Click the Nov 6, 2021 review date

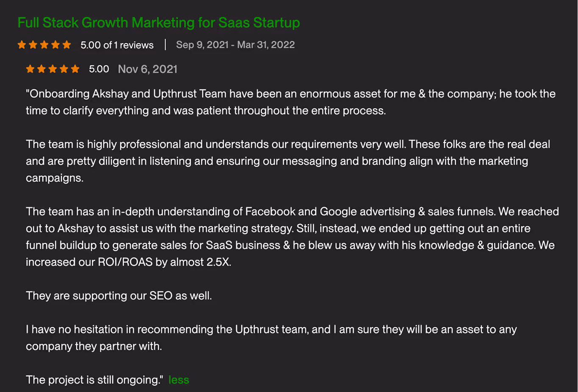147,69
